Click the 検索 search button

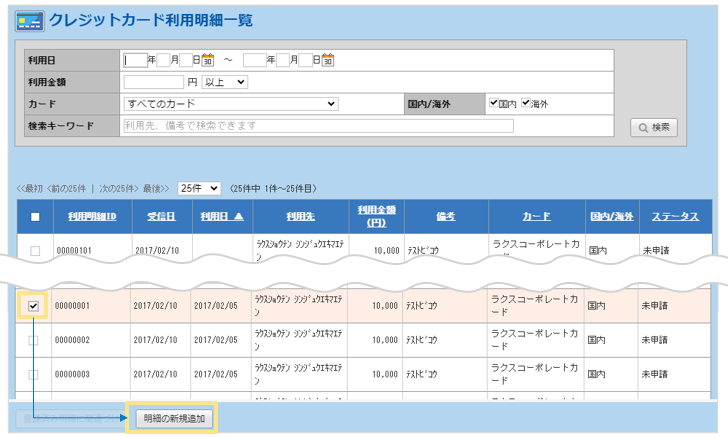point(654,128)
